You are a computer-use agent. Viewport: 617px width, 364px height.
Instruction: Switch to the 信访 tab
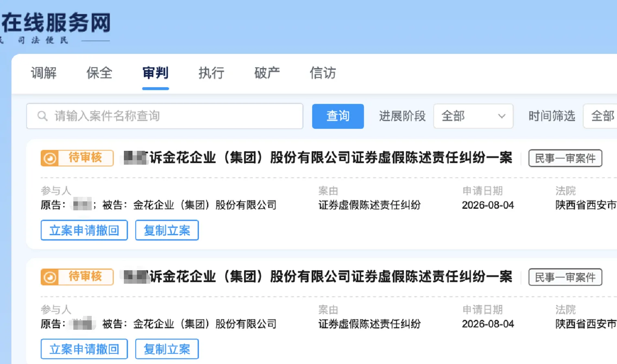(x=323, y=73)
